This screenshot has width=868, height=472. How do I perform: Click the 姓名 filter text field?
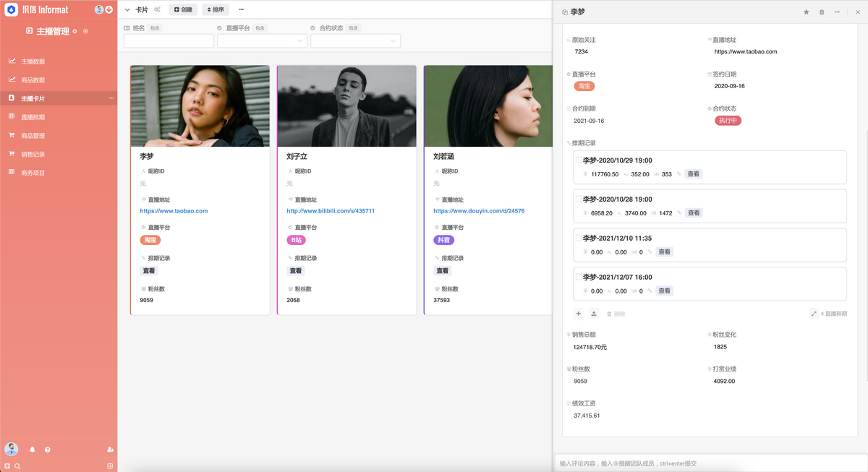(169, 41)
